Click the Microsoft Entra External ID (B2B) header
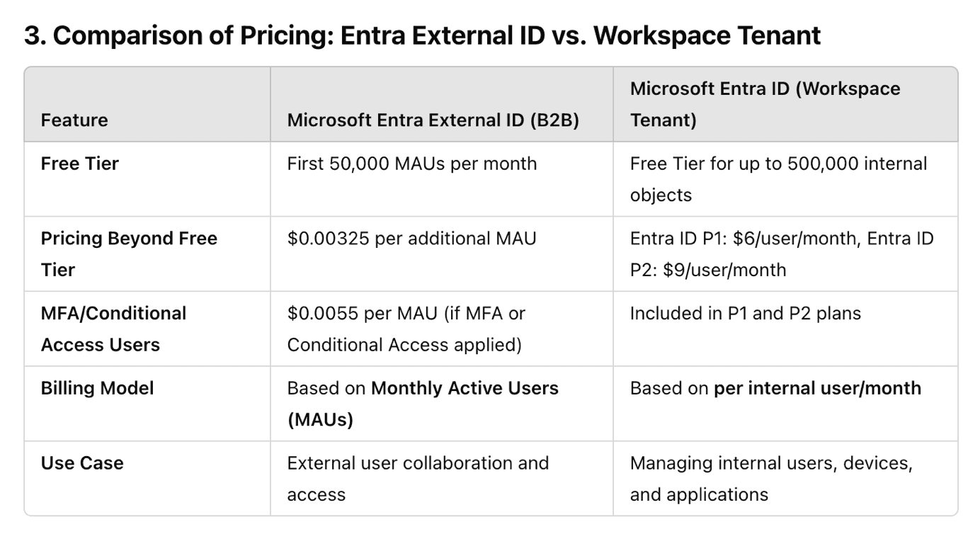Screen dimensions: 980x534 coord(433,120)
